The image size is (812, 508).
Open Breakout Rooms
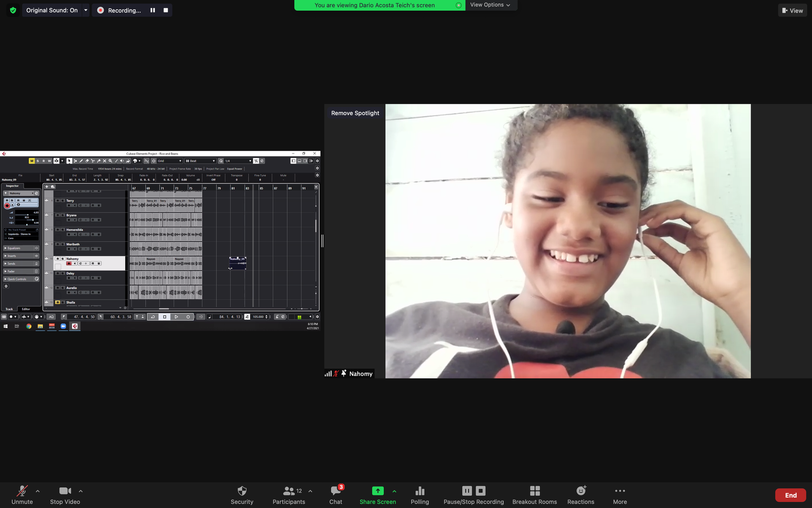click(534, 491)
